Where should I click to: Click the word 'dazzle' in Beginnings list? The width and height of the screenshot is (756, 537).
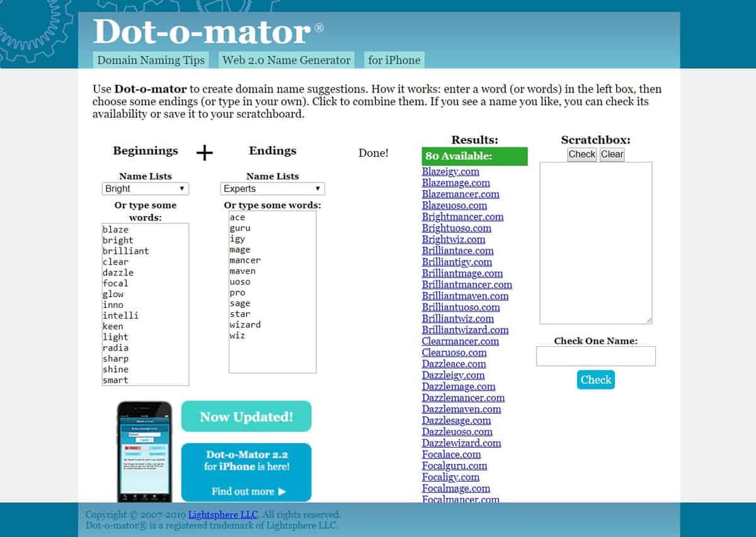tap(118, 272)
